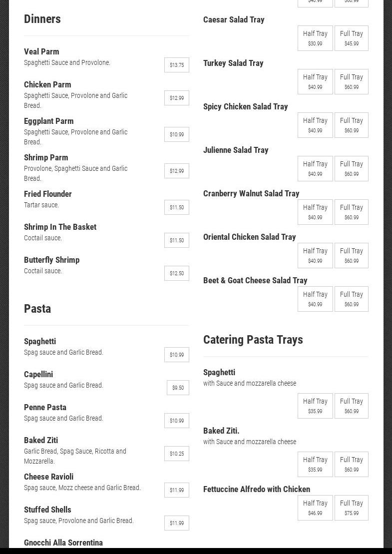
Task: Select Chicken Parm $12.99 price button
Action: [177, 98]
